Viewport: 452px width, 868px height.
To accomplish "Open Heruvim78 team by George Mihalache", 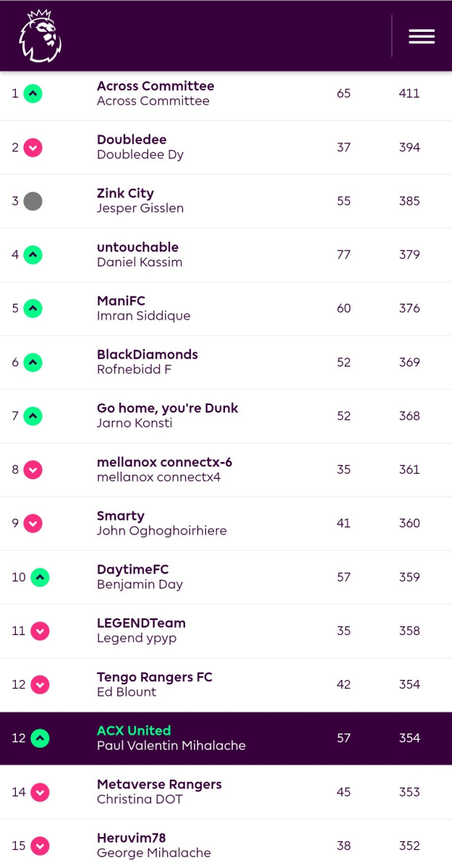I will tap(132, 838).
